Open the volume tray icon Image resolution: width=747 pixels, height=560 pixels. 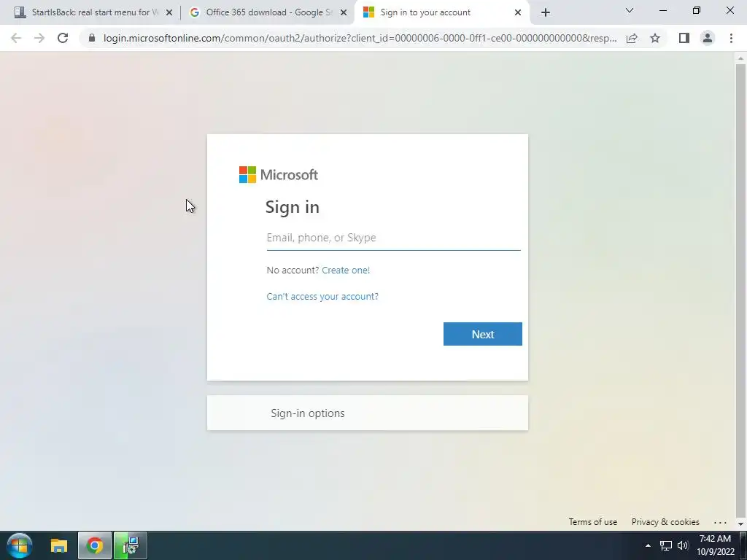point(683,545)
